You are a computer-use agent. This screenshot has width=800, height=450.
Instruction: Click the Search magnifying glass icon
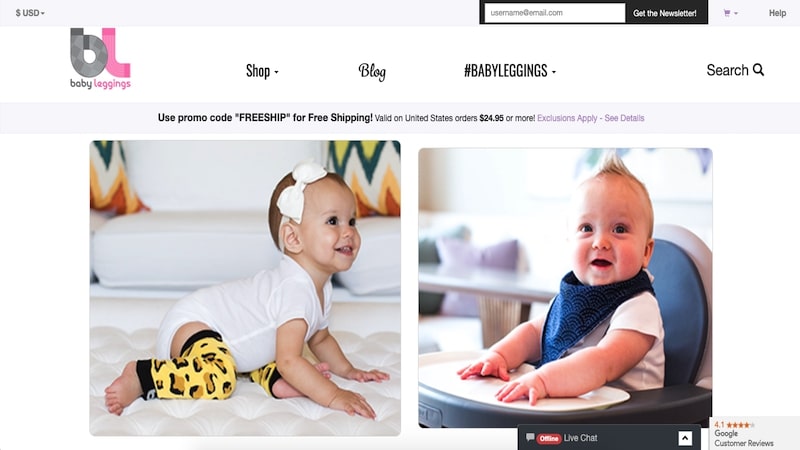click(758, 69)
